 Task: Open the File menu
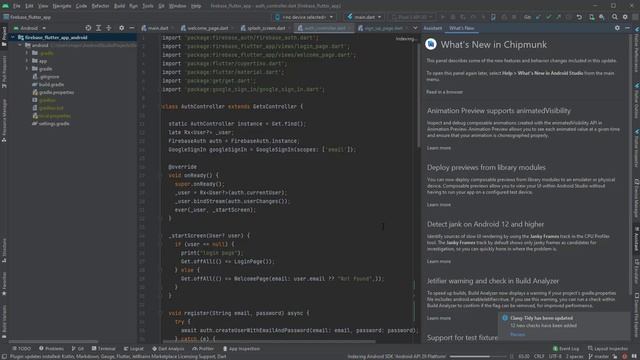[x=16, y=6]
